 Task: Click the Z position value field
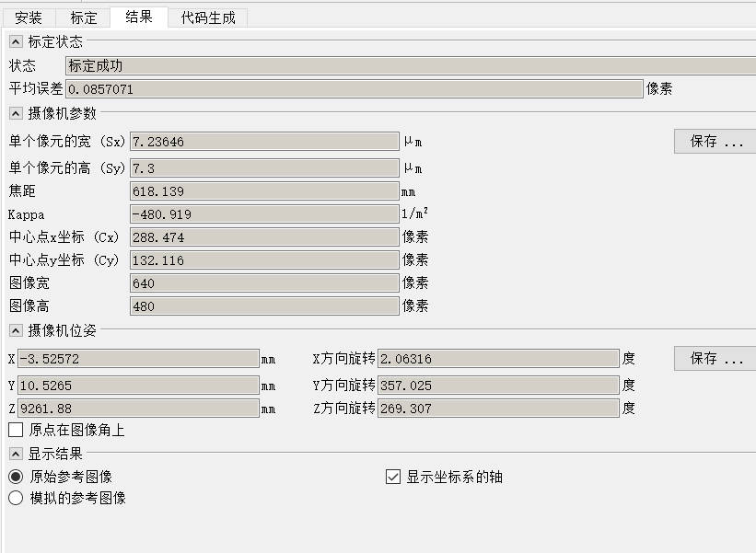[x=138, y=409]
